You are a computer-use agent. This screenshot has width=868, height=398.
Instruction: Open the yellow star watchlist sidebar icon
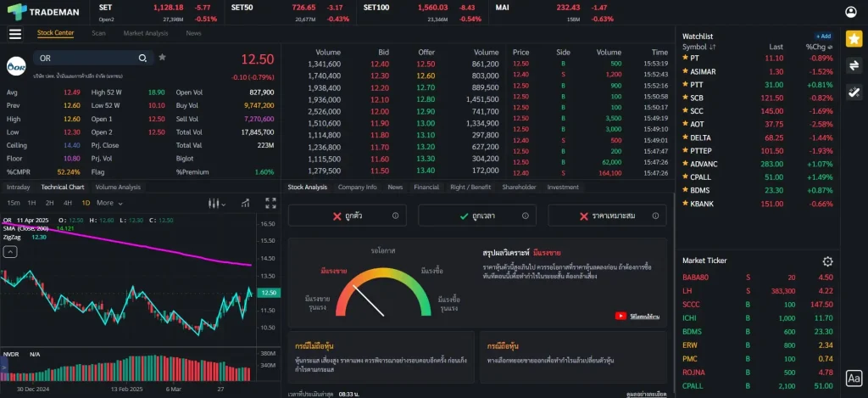point(854,39)
